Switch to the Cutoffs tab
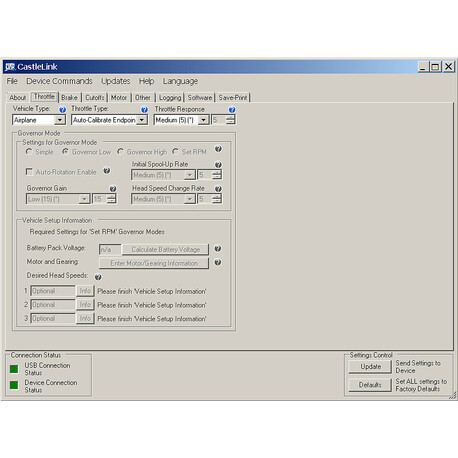 95,98
